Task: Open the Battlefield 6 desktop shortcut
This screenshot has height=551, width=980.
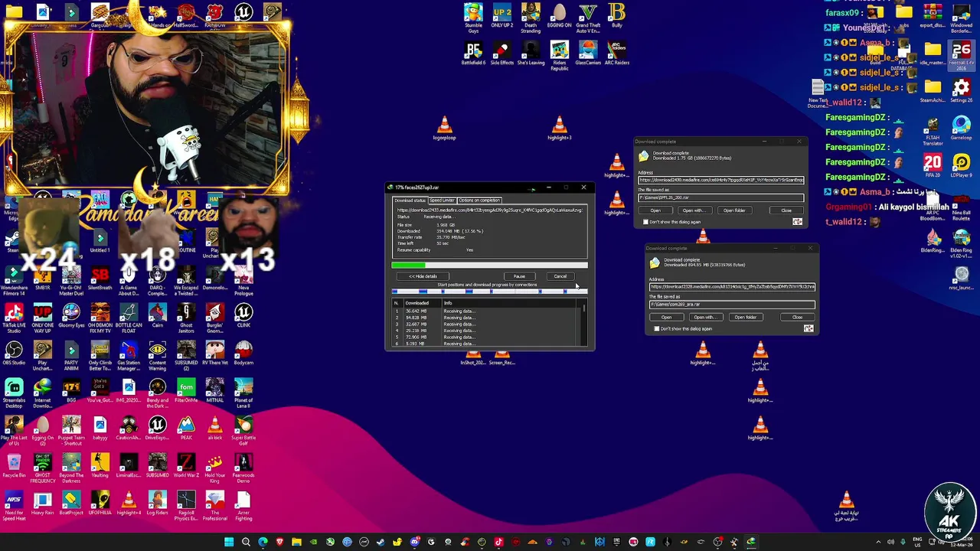Action: click(473, 53)
